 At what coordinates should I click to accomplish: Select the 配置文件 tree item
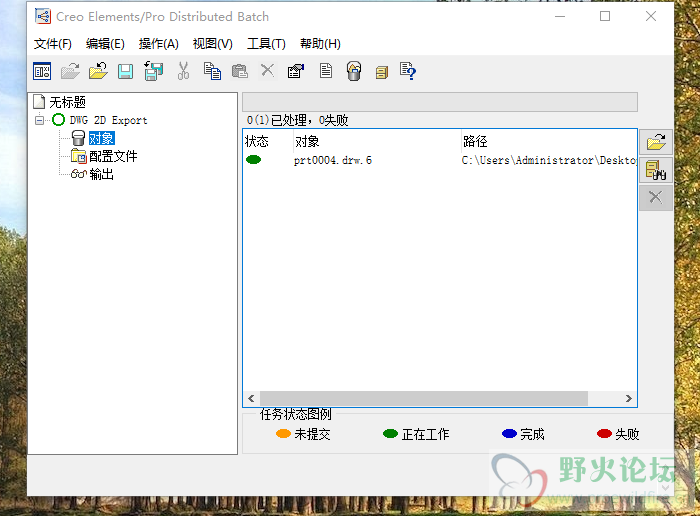click(x=113, y=156)
